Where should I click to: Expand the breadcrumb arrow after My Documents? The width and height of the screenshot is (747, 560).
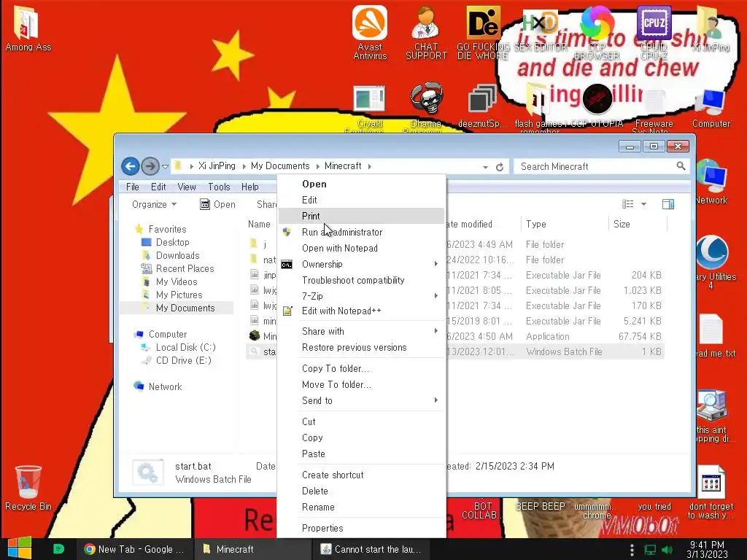point(317,166)
